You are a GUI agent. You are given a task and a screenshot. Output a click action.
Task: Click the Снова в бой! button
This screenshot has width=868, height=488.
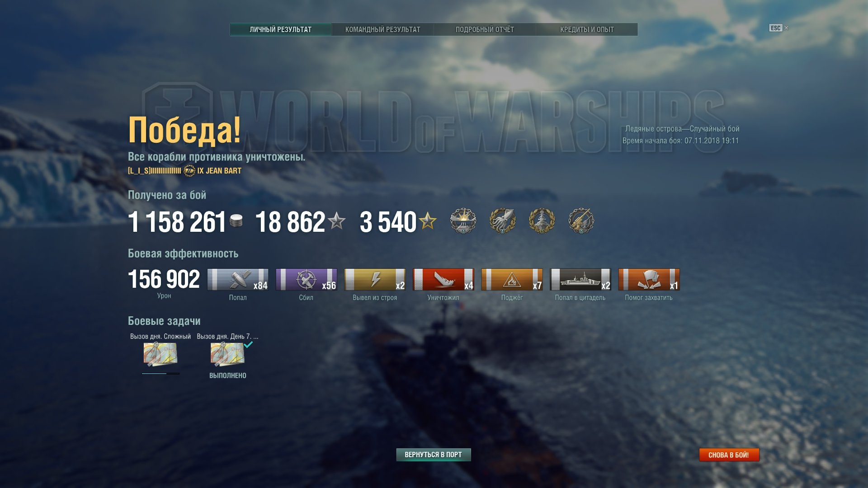729,455
